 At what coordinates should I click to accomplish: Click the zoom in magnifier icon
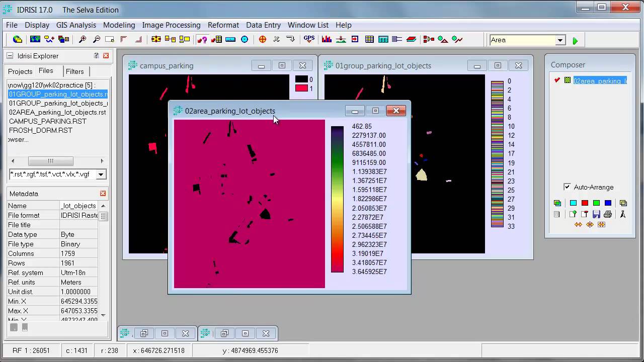pos(83,39)
